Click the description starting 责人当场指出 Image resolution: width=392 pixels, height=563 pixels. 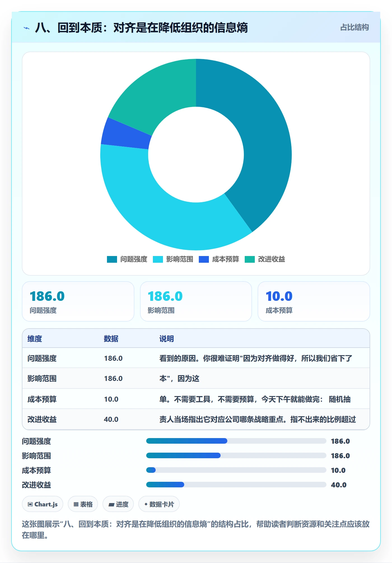point(258,419)
